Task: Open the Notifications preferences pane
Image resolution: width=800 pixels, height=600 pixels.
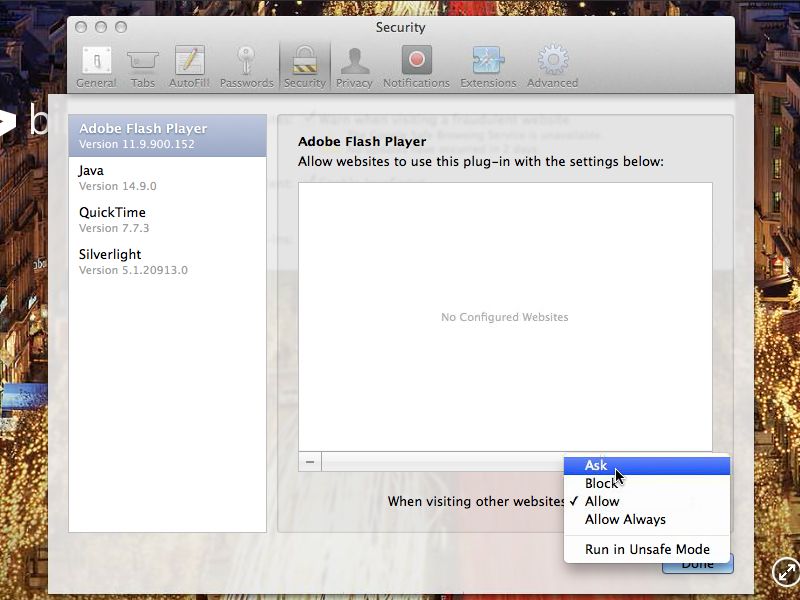Action: coord(416,67)
